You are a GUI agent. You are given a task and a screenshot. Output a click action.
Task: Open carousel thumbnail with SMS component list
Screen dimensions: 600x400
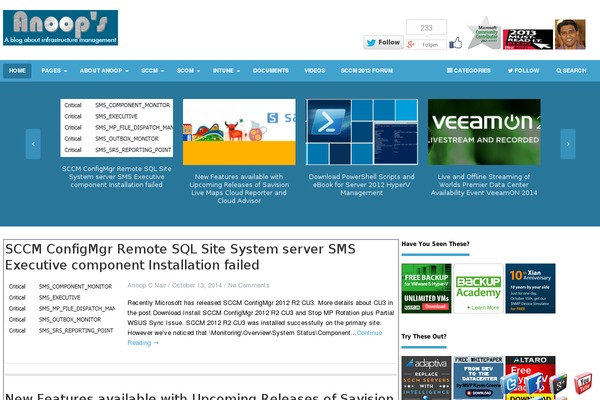117,128
